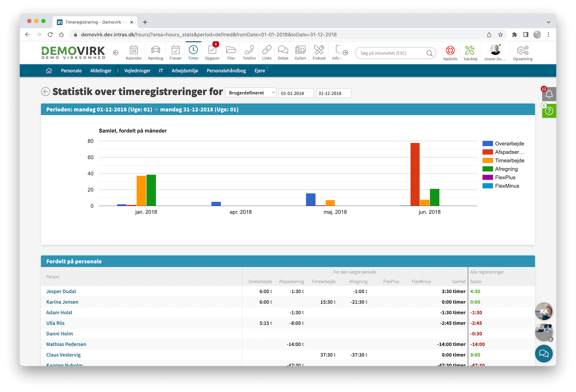Bookmark the page with the star icon
576x392 pixels.
pyautogui.click(x=500, y=35)
